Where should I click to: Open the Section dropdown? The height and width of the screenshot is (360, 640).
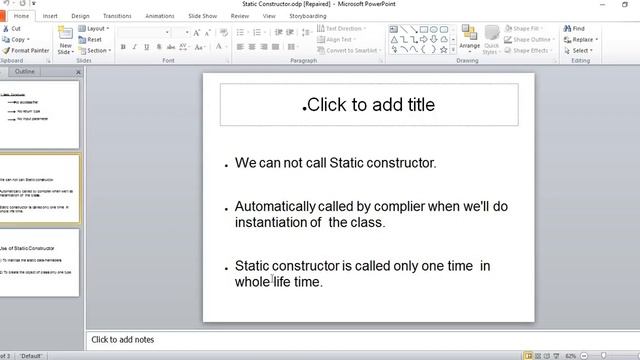point(95,51)
